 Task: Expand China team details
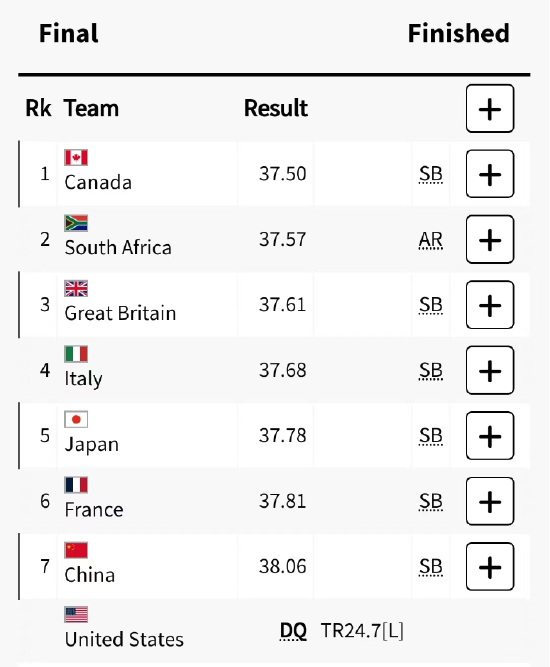pyautogui.click(x=490, y=567)
